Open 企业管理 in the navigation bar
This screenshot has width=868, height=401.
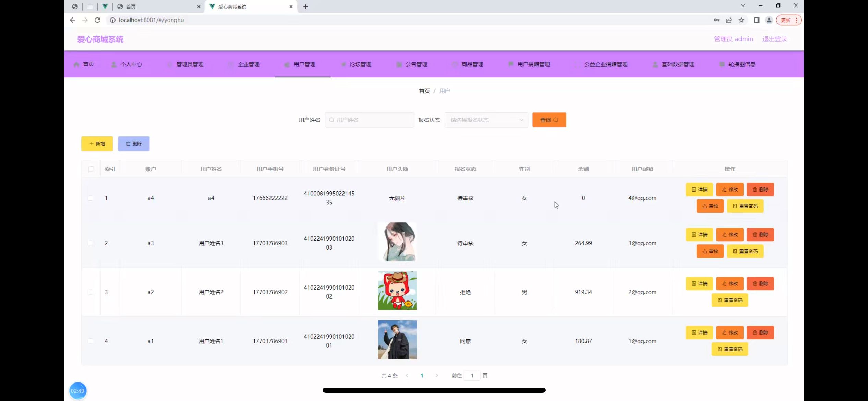coord(244,64)
